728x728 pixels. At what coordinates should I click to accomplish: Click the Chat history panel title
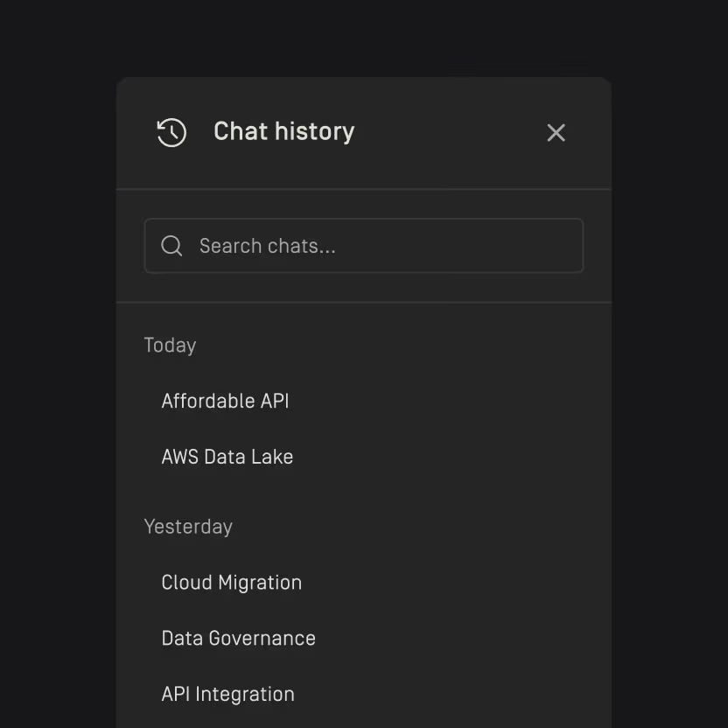pos(283,131)
